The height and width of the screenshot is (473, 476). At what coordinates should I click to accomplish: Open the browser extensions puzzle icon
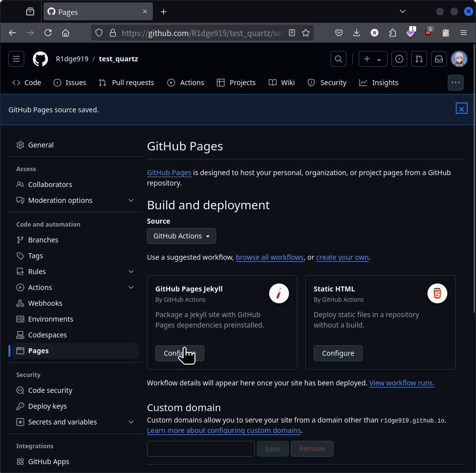(x=392, y=33)
